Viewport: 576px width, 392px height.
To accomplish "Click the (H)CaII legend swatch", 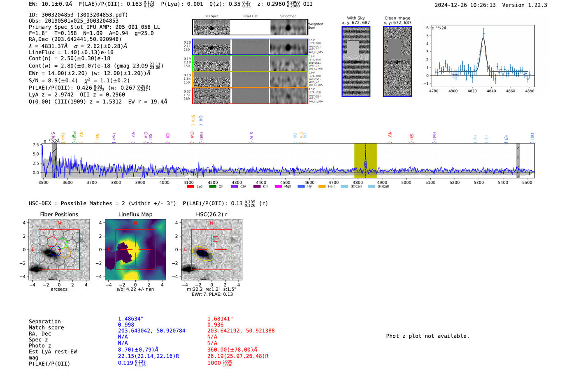I will click(x=372, y=187).
